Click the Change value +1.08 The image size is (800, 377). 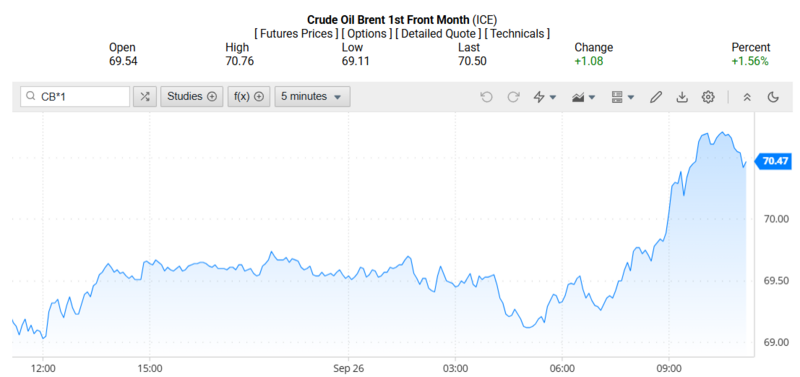click(x=589, y=61)
